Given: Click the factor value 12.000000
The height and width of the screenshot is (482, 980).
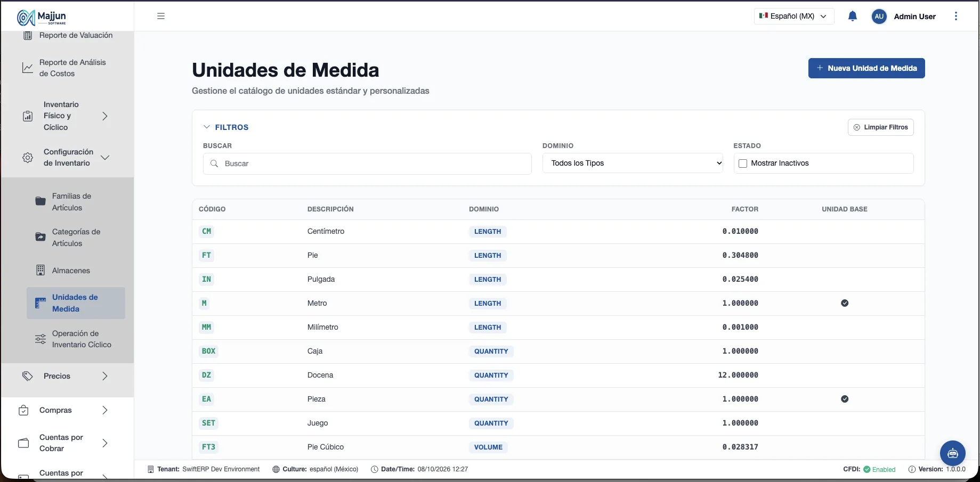Looking at the screenshot, I should click(738, 375).
